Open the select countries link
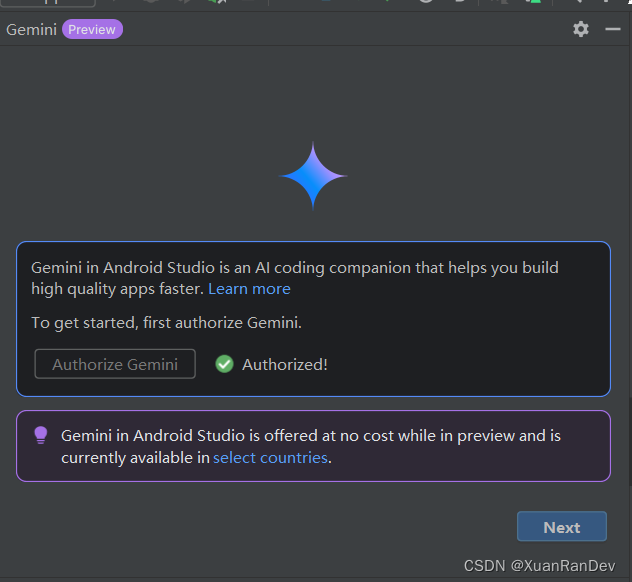 pyautogui.click(x=270, y=458)
